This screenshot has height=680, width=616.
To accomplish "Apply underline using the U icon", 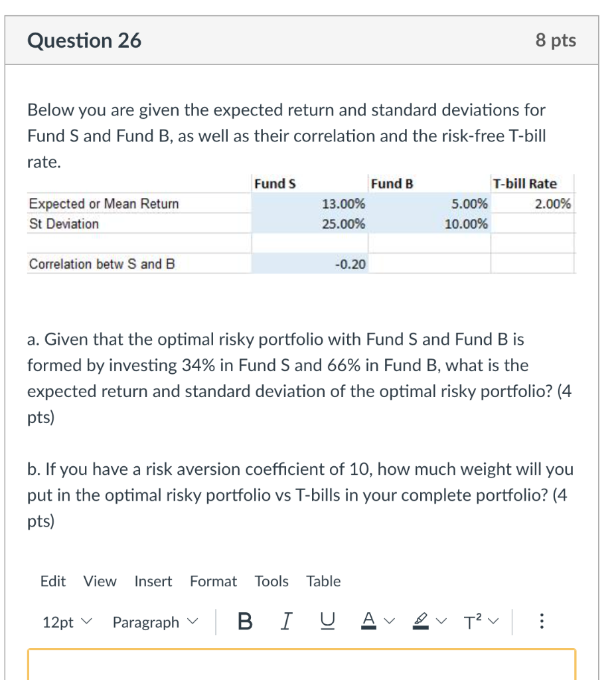I will click(327, 622).
